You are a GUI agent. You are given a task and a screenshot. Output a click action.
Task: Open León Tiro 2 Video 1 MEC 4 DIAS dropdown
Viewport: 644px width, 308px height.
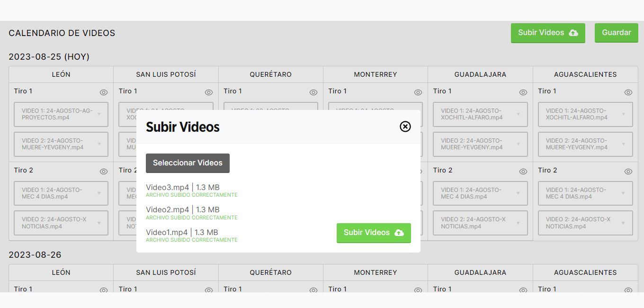point(61,193)
